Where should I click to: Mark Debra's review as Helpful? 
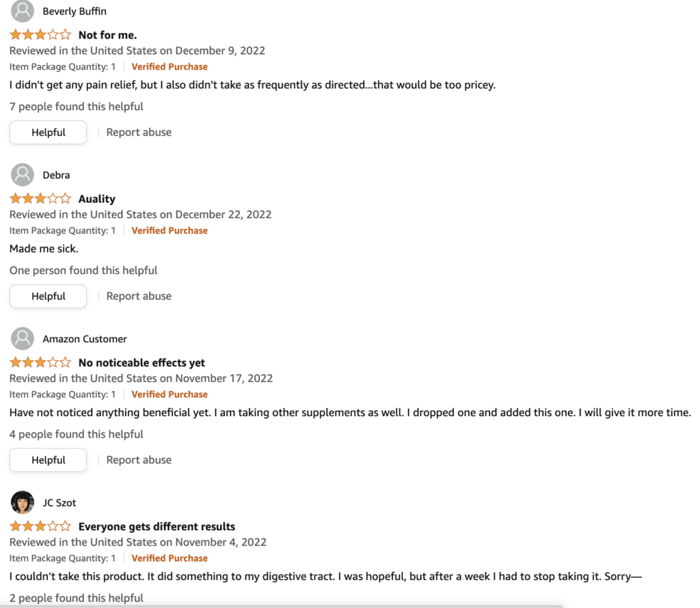pos(49,296)
